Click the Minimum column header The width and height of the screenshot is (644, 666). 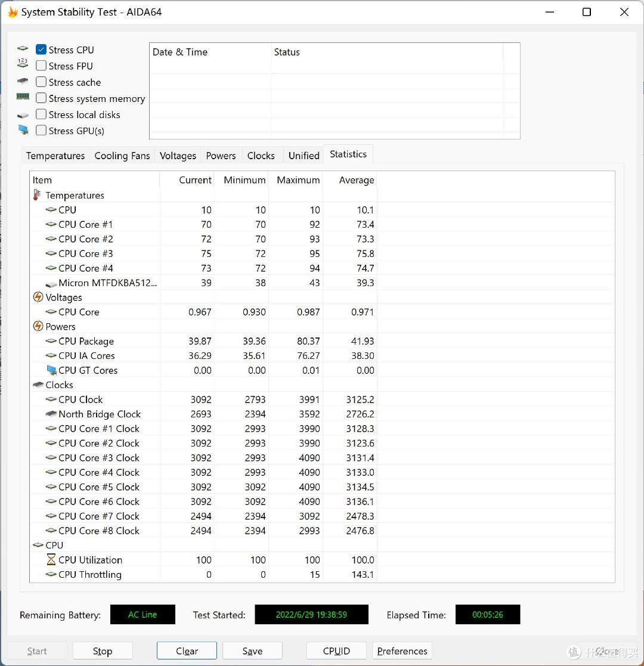click(241, 179)
